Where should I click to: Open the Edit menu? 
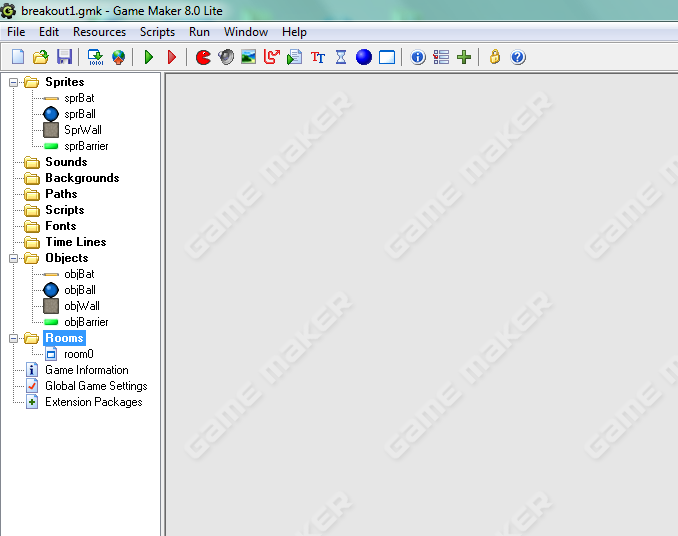point(49,32)
